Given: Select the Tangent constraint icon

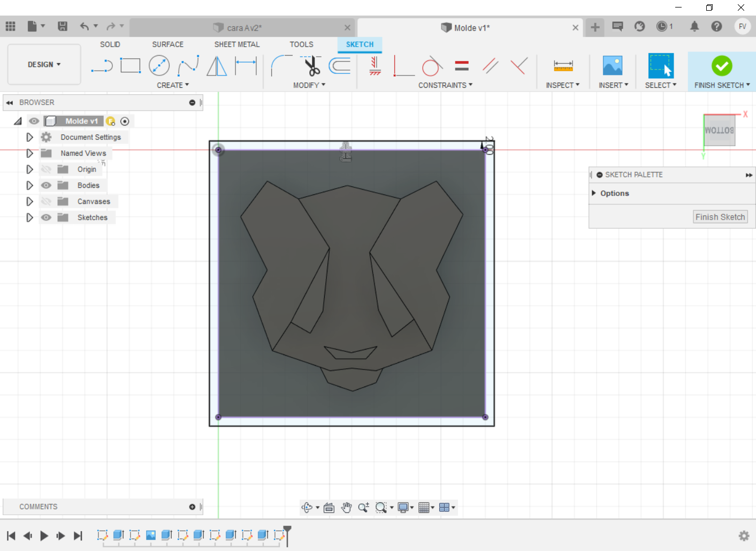Looking at the screenshot, I should coord(432,65).
